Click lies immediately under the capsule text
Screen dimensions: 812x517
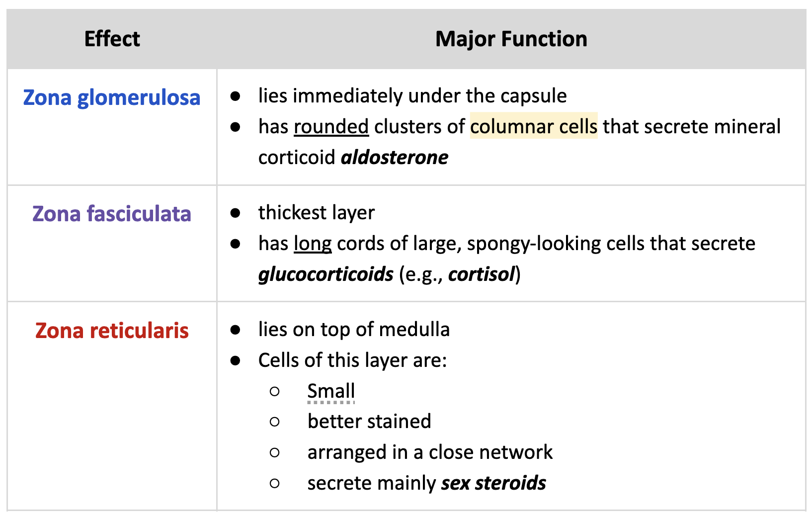(412, 96)
